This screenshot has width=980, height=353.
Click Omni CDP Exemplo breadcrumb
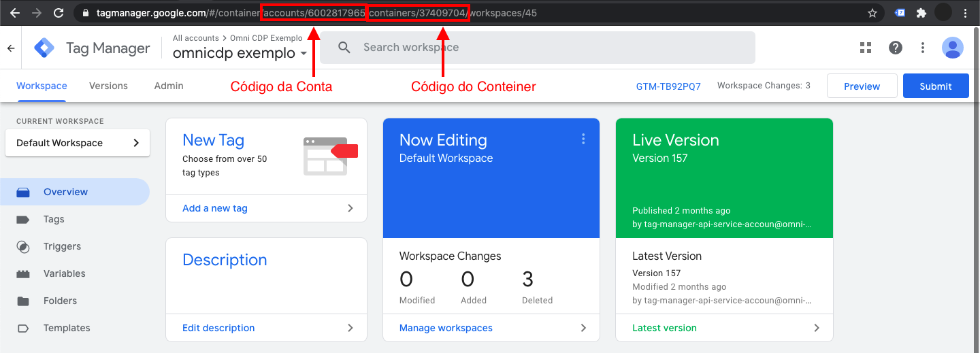(x=266, y=38)
